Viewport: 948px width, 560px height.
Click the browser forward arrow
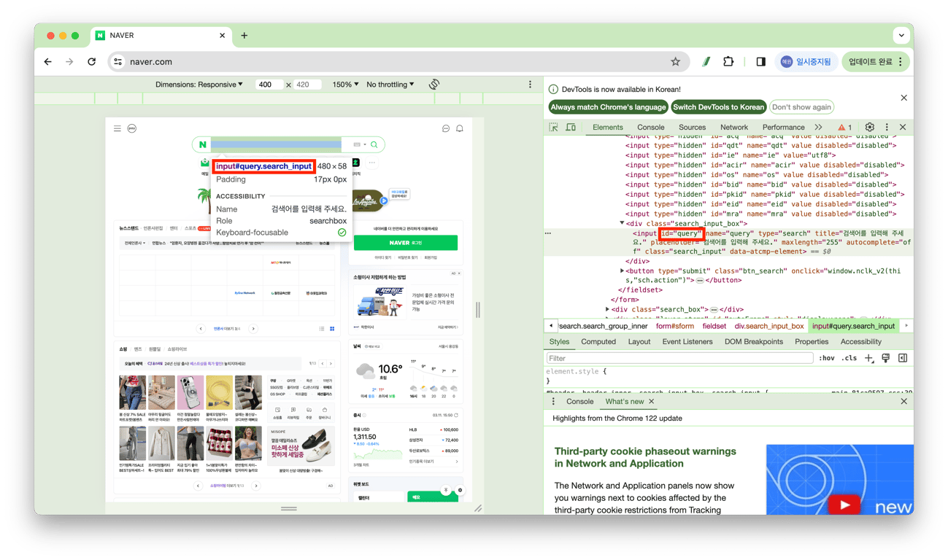(69, 62)
